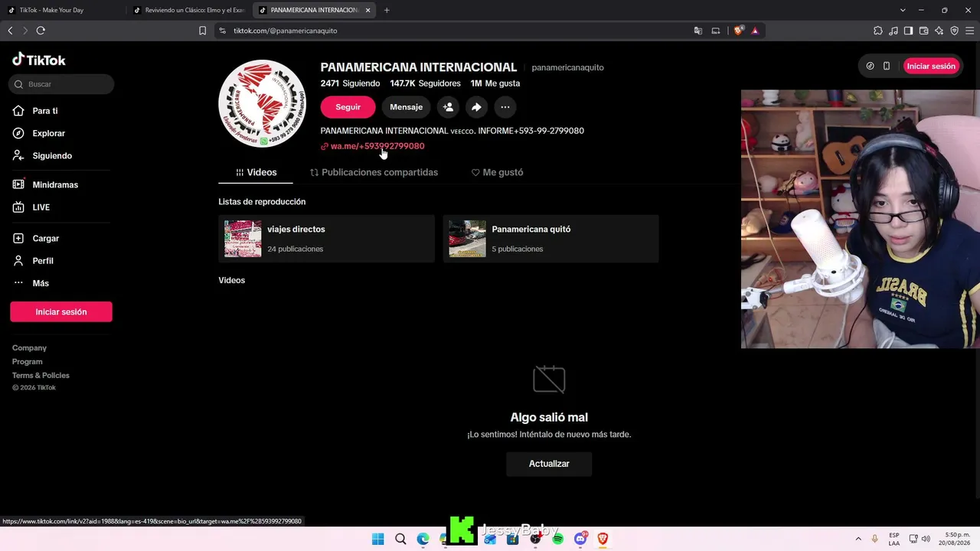
Task: Open the Windows Start menu
Action: [x=378, y=540]
